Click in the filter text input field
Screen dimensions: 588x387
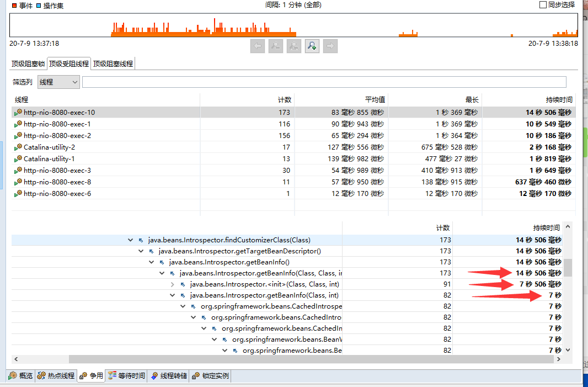click(324, 82)
